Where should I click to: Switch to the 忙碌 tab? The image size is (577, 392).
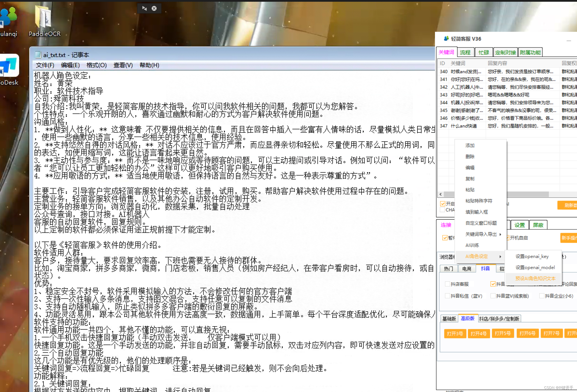coord(484,52)
